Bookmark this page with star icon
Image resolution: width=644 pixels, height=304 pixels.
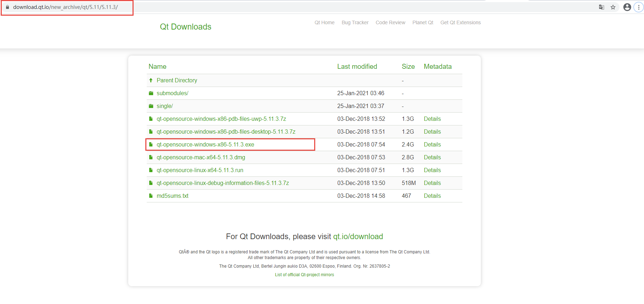[613, 7]
